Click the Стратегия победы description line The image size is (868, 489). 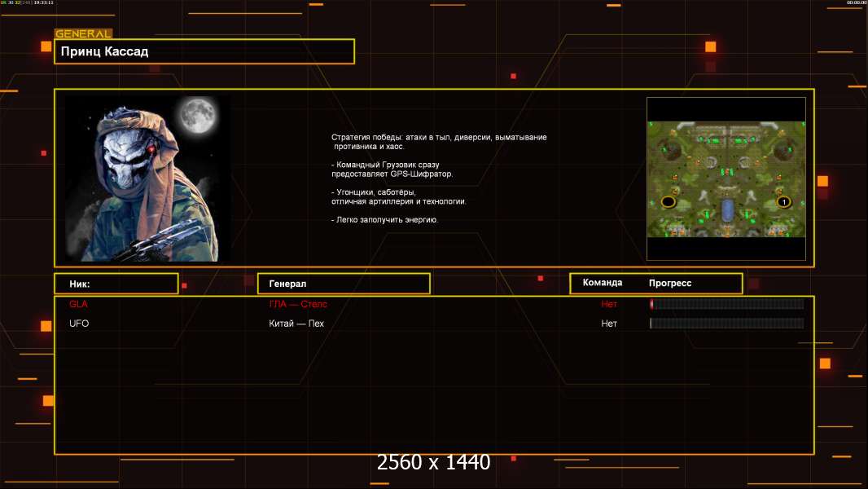coord(439,142)
